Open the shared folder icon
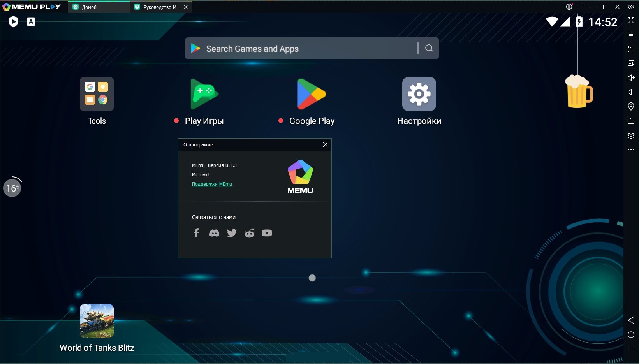 pyautogui.click(x=631, y=121)
